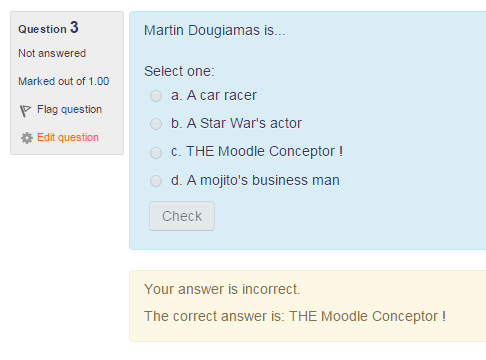Screen dimensions: 486x360
Task: Click the 'Select one:' prompt text
Action: click(179, 71)
